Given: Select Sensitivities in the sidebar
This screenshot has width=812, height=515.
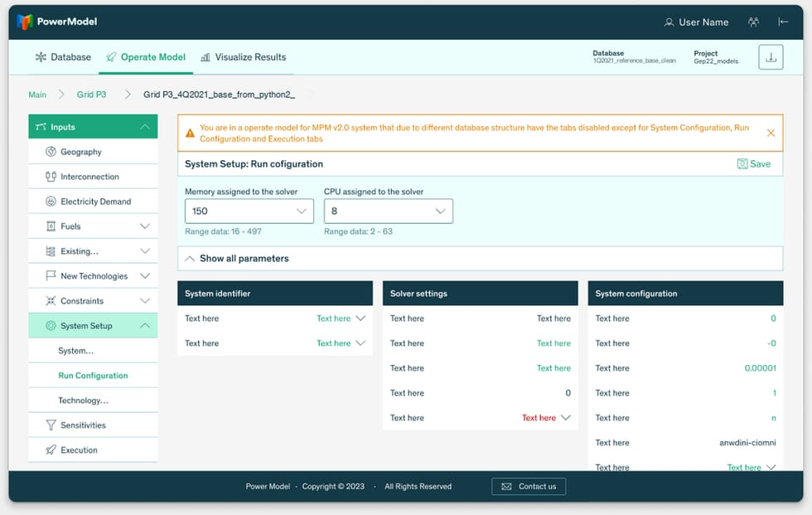Looking at the screenshot, I should click(x=93, y=425).
